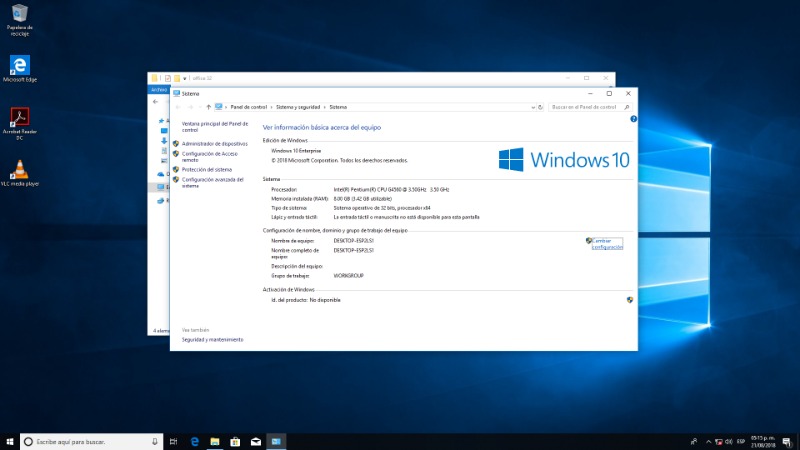Viewport: 800px width, 450px height.
Task: Click the 'Buscar en el Panel de control' field
Action: [588, 106]
